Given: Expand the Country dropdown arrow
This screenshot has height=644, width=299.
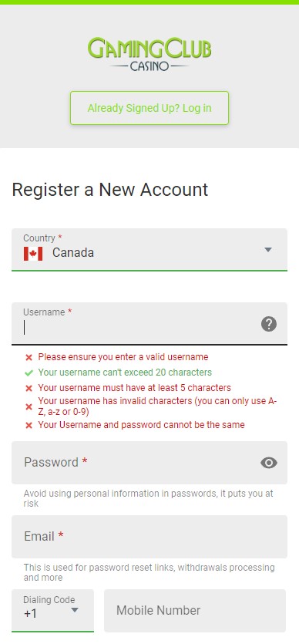Looking at the screenshot, I should pyautogui.click(x=268, y=250).
